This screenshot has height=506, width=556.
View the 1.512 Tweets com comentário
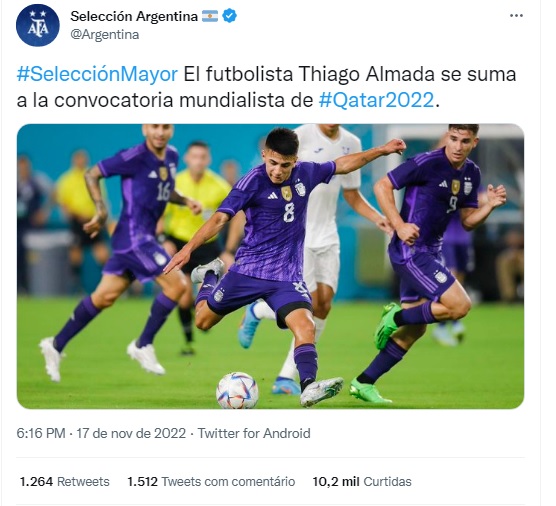[211, 482]
